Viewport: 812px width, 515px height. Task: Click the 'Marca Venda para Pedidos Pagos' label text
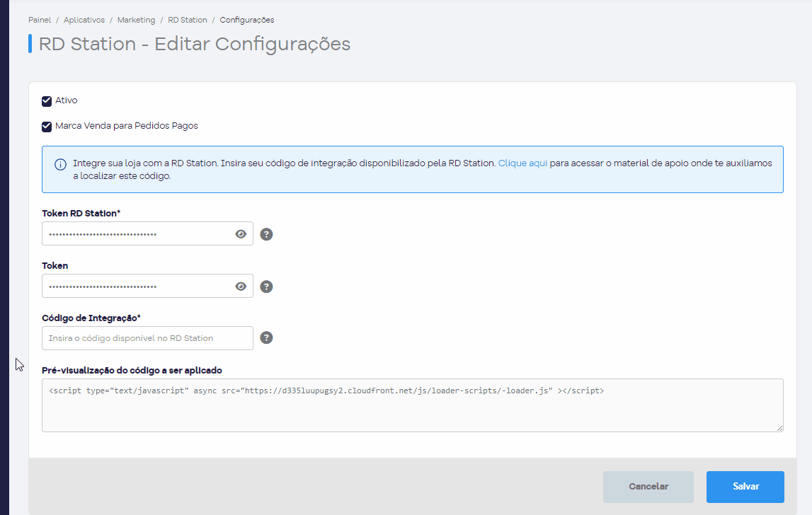point(126,126)
